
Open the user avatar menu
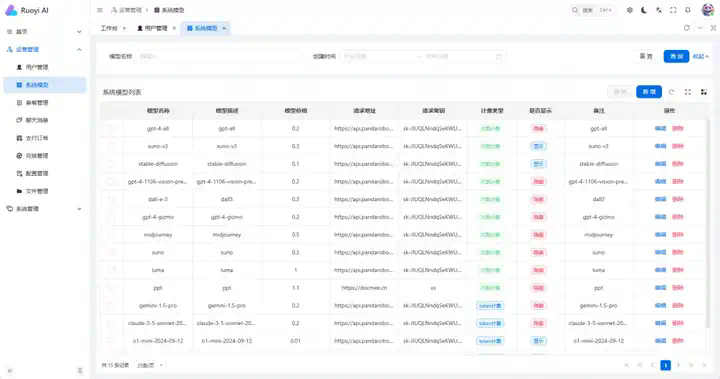click(708, 10)
